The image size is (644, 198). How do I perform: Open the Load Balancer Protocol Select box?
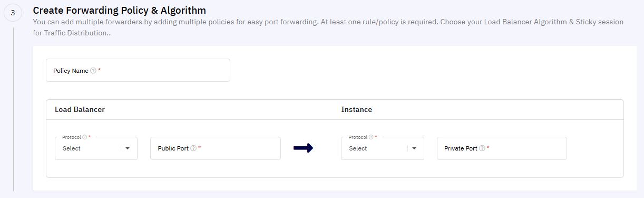[x=96, y=148]
